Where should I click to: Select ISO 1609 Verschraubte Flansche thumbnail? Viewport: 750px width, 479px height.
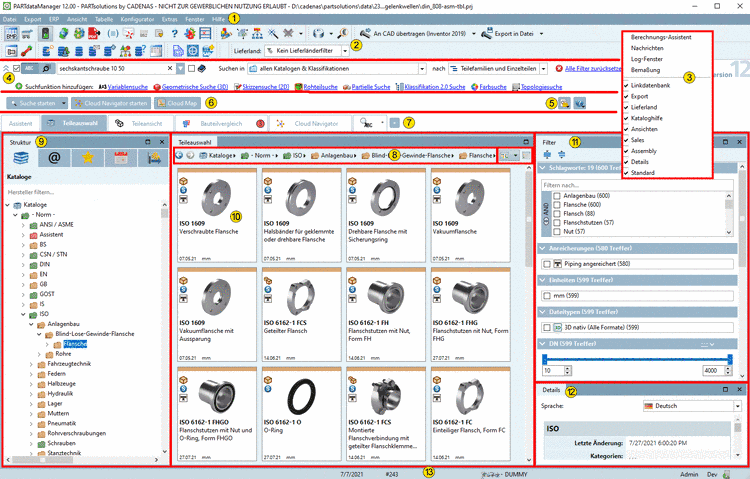(217, 214)
